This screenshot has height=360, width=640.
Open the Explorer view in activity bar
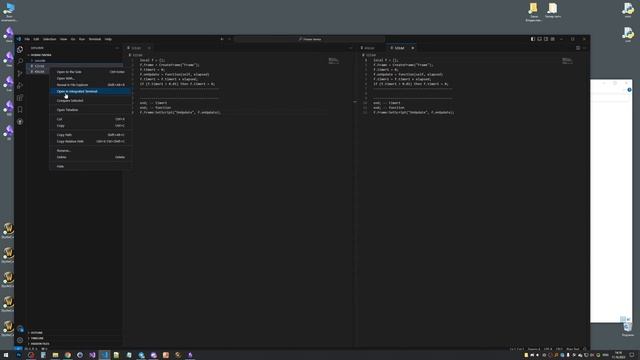20,49
